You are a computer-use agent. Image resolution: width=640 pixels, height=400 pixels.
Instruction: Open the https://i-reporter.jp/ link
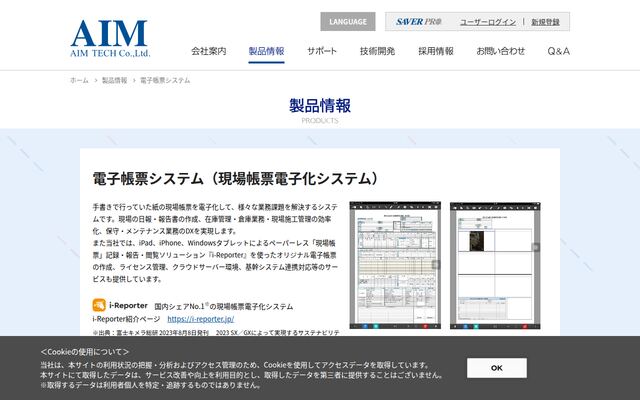tap(200, 319)
